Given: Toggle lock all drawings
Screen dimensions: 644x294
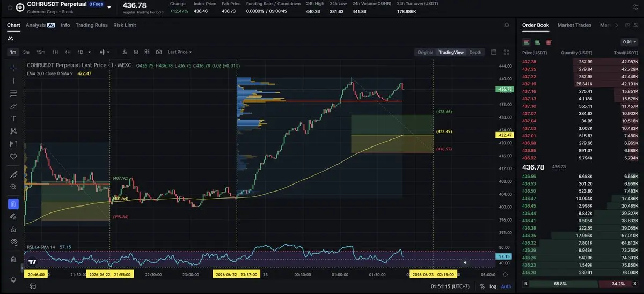Looking at the screenshot, I should point(13,229).
